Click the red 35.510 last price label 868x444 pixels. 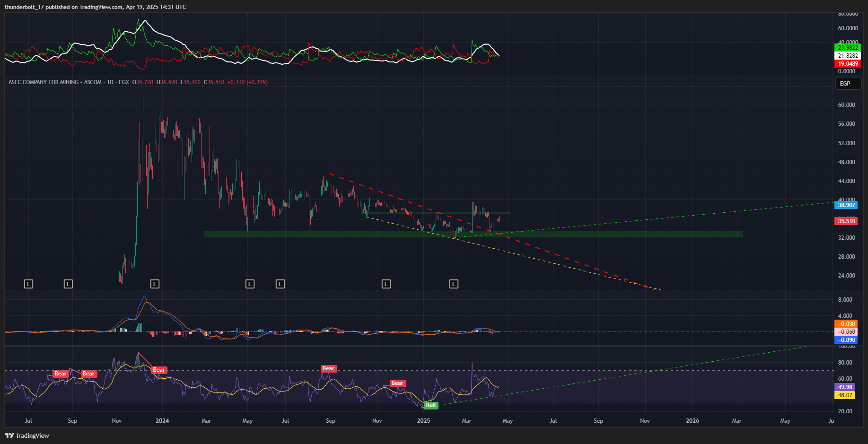846,221
